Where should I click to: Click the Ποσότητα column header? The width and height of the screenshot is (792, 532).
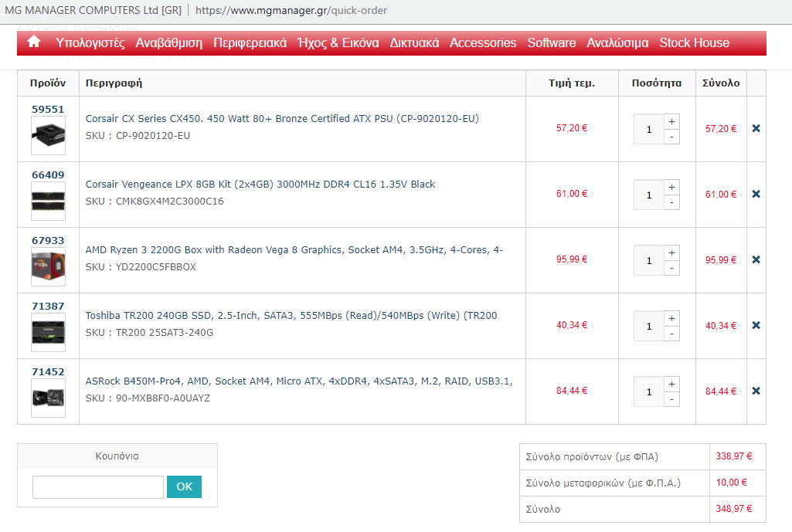pyautogui.click(x=657, y=83)
